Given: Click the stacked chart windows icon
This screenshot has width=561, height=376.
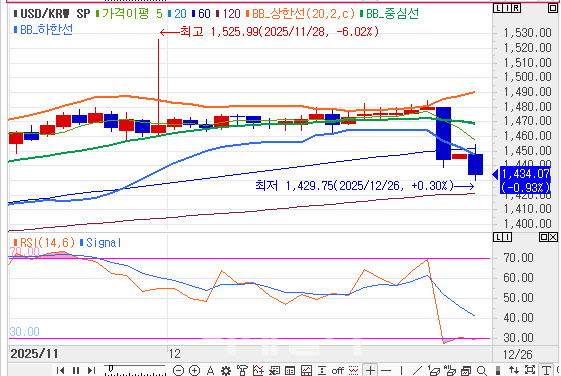Looking at the screenshot, I should pos(466,371).
